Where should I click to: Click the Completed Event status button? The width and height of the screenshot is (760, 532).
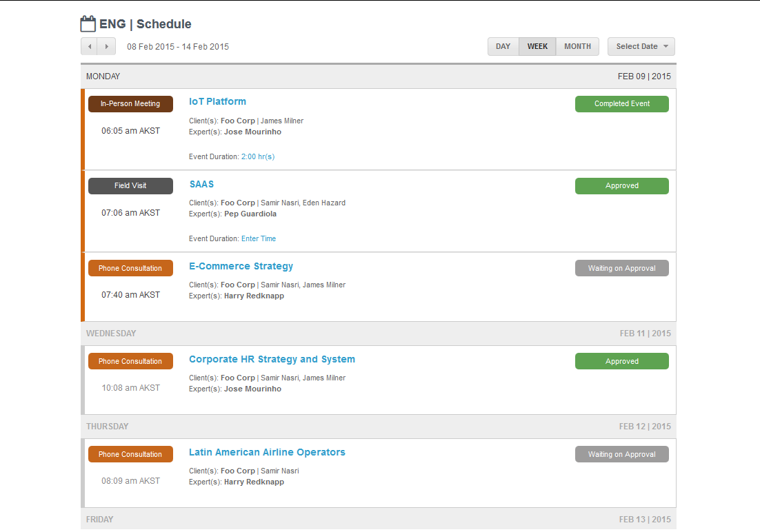tap(622, 103)
